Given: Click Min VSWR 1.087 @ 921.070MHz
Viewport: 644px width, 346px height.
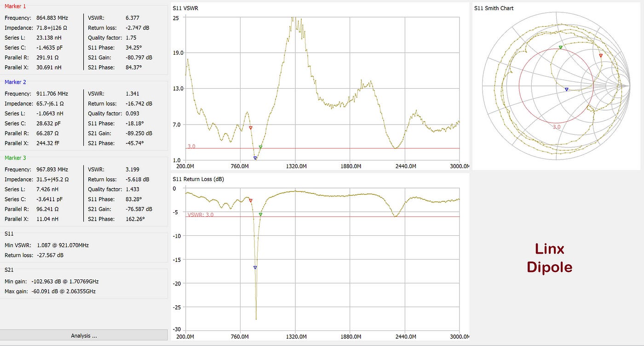Looking at the screenshot, I should pos(63,245).
